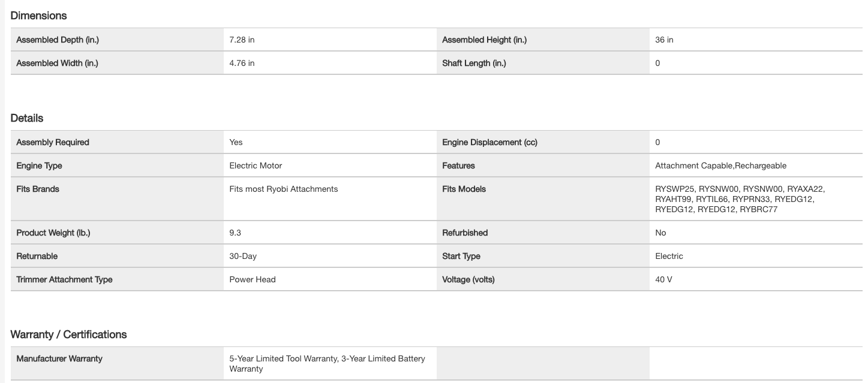Select the Electric Motor value
This screenshot has height=383, width=868.
pos(256,166)
